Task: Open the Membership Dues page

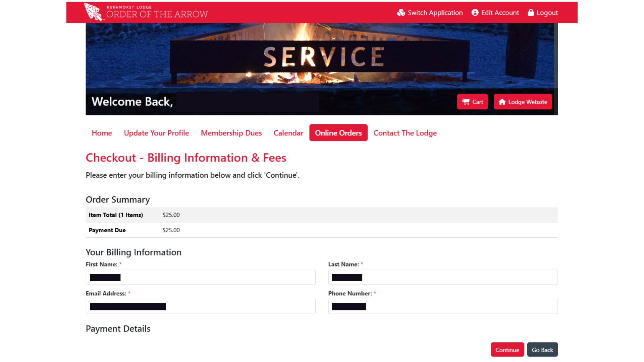Action: tap(231, 133)
